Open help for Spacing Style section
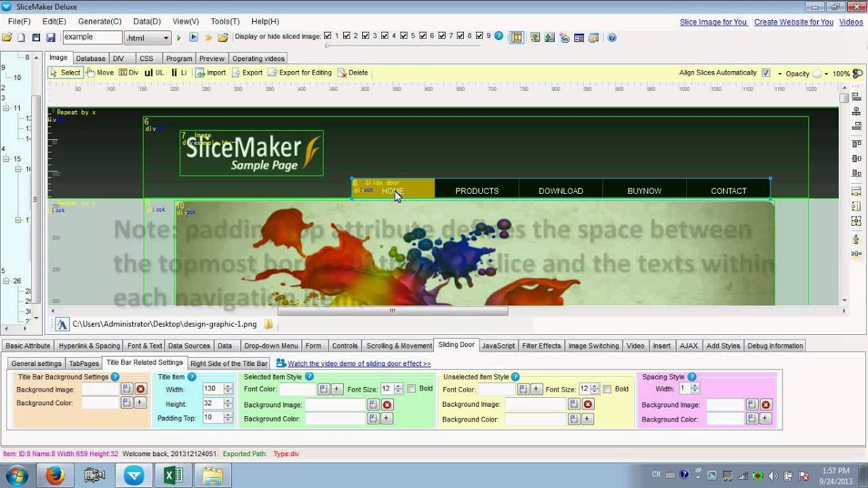The width and height of the screenshot is (868, 488). click(x=692, y=377)
